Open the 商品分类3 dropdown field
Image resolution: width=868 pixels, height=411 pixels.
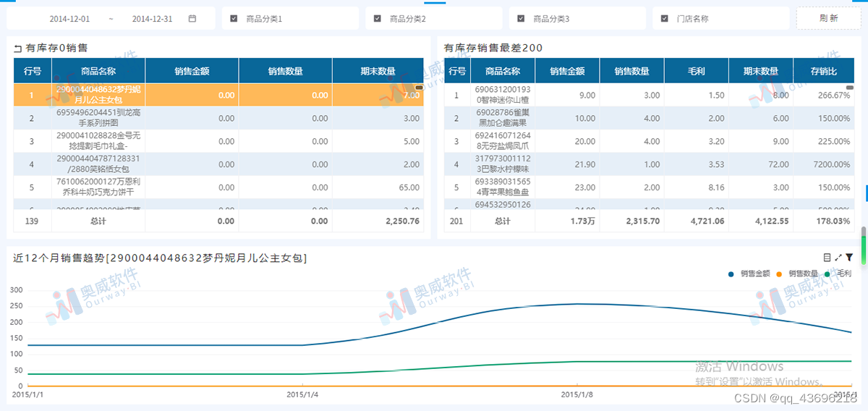point(577,18)
